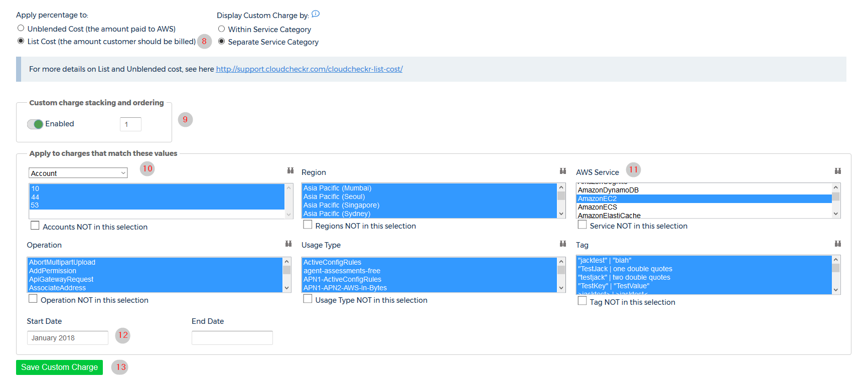
Task: Open the Account dropdown selector
Action: [78, 173]
